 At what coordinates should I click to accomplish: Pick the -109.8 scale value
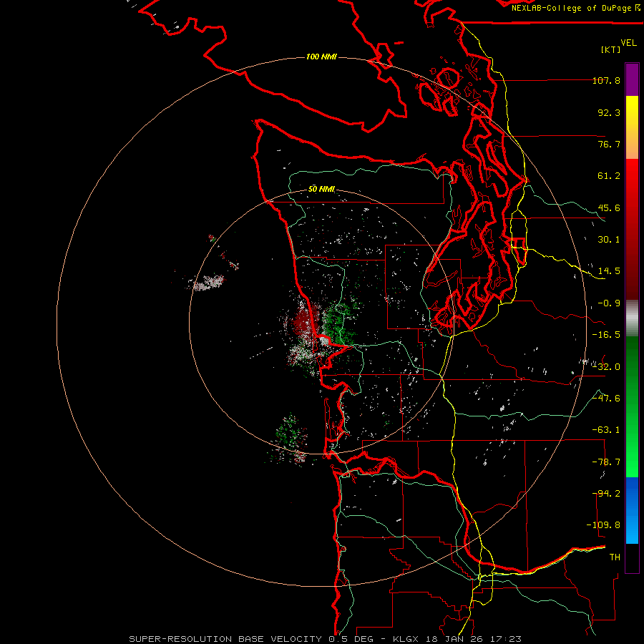[x=603, y=525]
